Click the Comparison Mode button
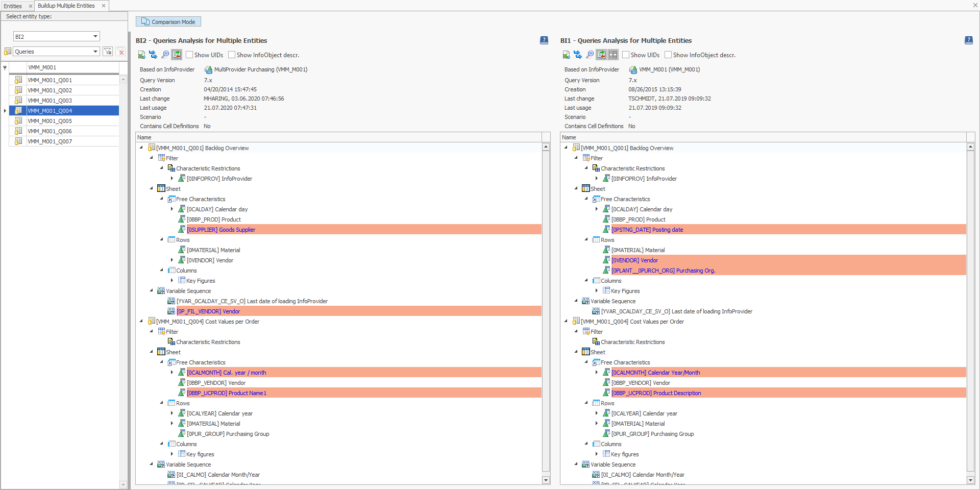This screenshot has height=490, width=980. coord(168,21)
